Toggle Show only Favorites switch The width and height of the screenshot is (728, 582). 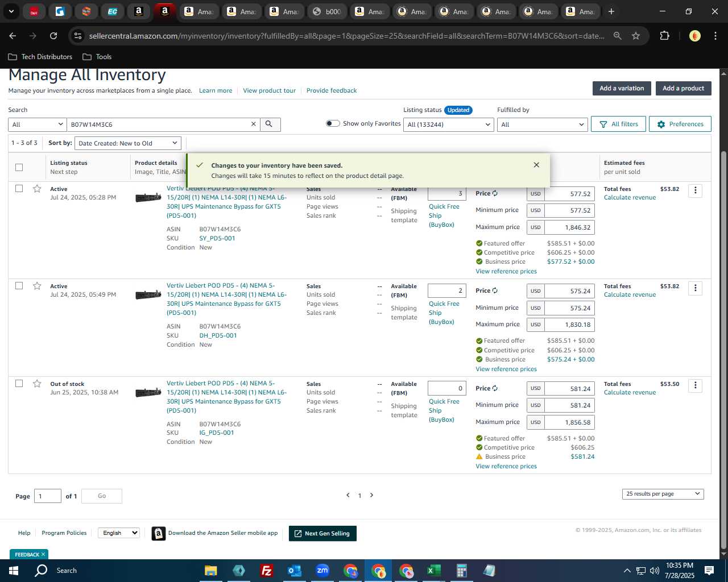point(333,123)
